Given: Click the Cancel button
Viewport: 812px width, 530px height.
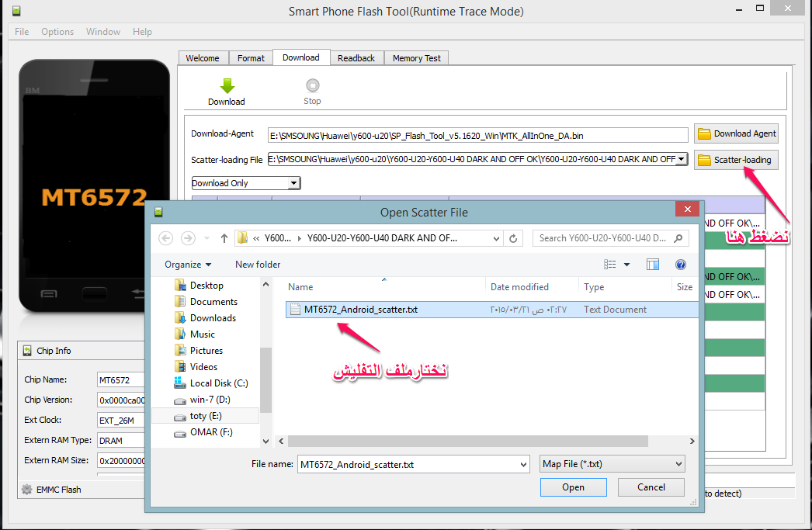Looking at the screenshot, I should coord(651,487).
